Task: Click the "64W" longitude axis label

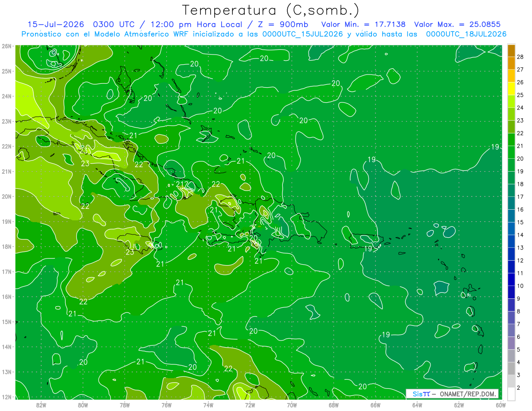Action: (x=417, y=405)
